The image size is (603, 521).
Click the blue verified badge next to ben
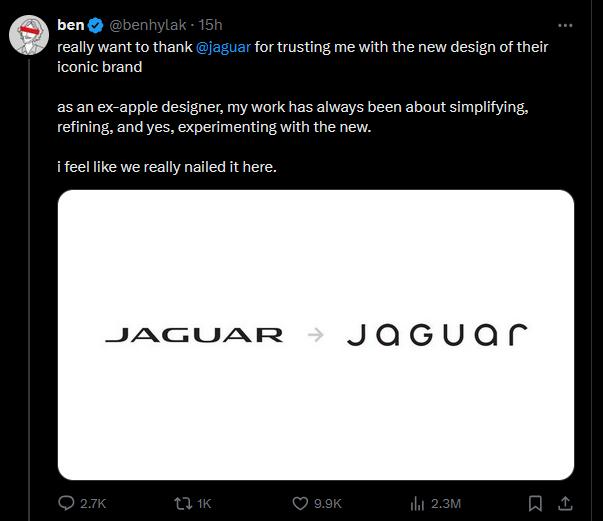pyautogui.click(x=95, y=25)
